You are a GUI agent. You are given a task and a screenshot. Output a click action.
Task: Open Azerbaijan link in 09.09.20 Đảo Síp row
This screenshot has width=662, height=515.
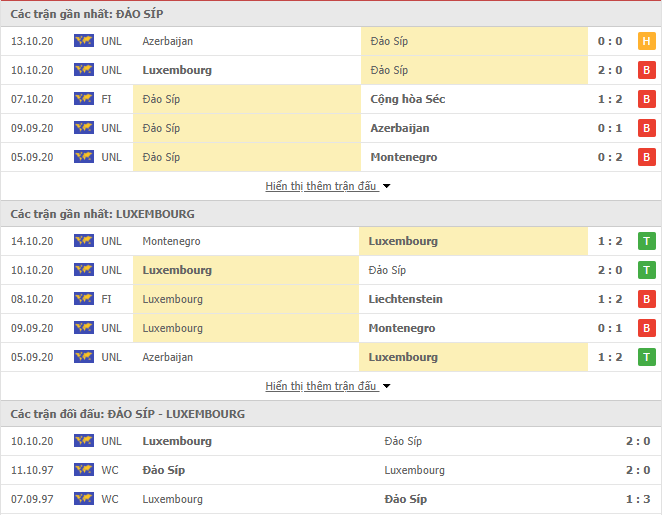tap(400, 128)
